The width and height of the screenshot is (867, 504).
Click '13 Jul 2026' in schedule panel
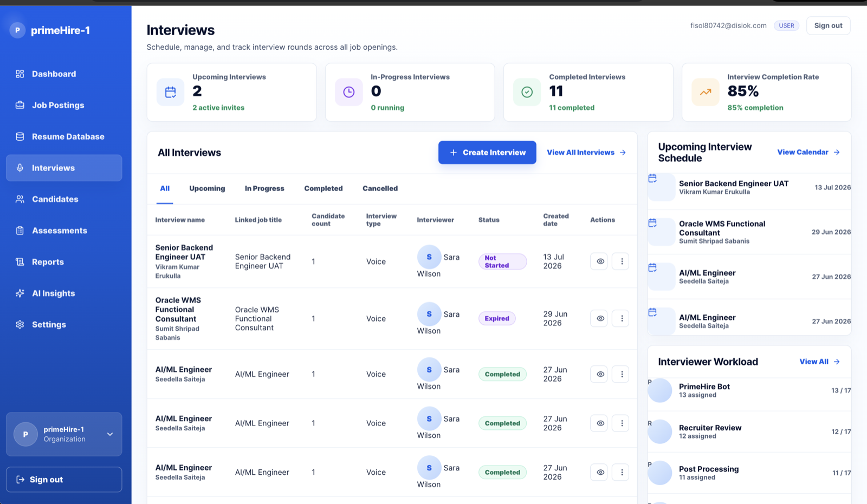tap(832, 187)
